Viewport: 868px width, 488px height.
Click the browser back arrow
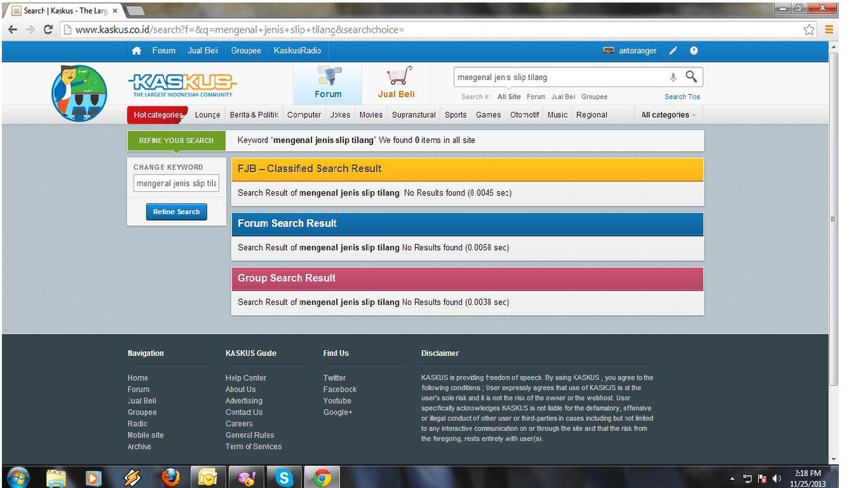tap(12, 30)
